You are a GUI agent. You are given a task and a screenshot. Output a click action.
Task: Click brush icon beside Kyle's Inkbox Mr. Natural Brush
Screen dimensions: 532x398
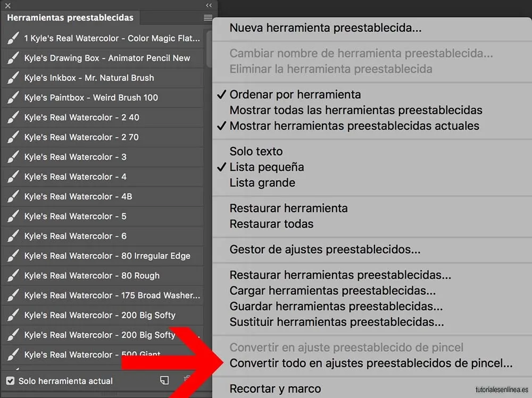click(13, 78)
